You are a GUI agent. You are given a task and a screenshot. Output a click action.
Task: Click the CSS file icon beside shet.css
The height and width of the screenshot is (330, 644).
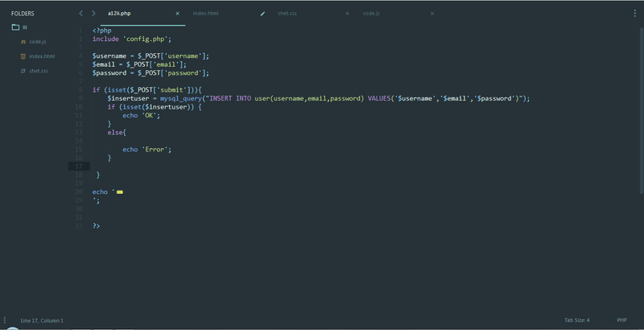click(x=23, y=71)
